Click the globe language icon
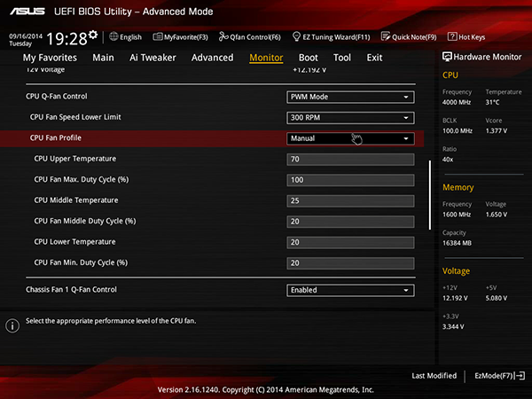This screenshot has width=532, height=399. (x=113, y=36)
